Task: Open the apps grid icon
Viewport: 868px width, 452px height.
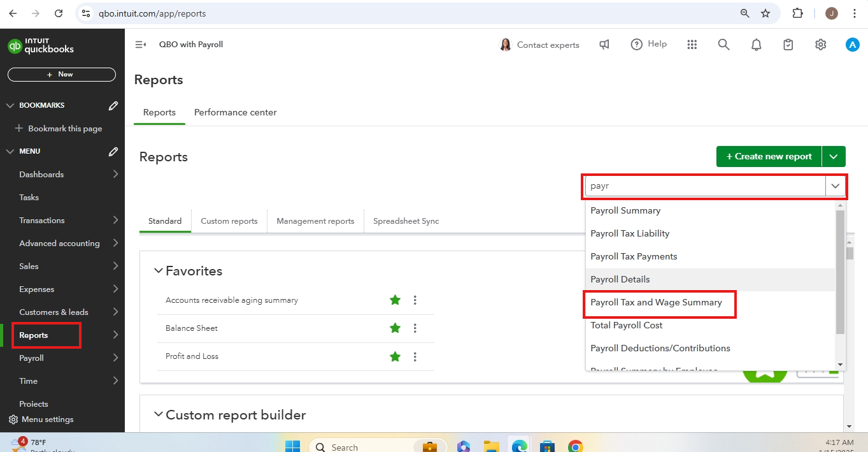Action: pyautogui.click(x=692, y=45)
